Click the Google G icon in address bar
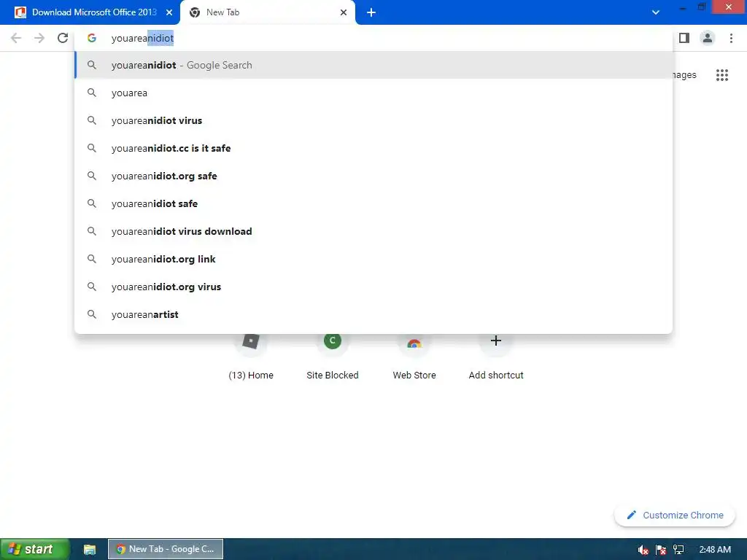Screen dimensions: 747x560 (x=91, y=38)
